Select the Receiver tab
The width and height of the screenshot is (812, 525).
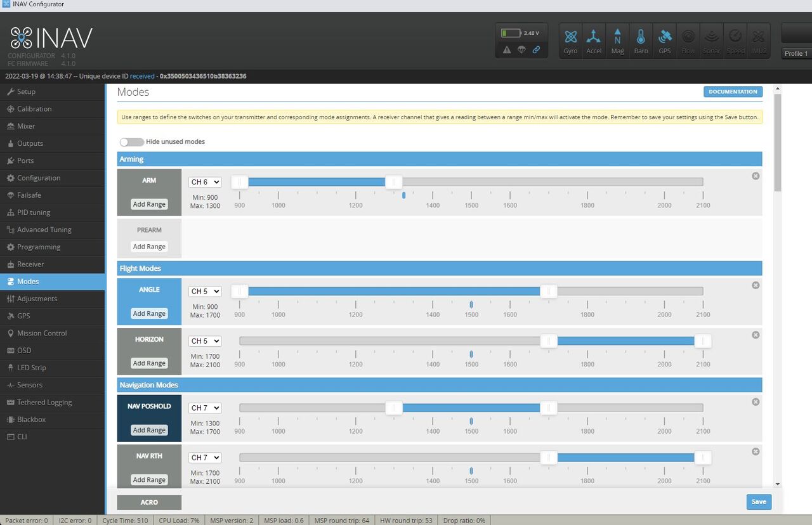(x=53, y=264)
